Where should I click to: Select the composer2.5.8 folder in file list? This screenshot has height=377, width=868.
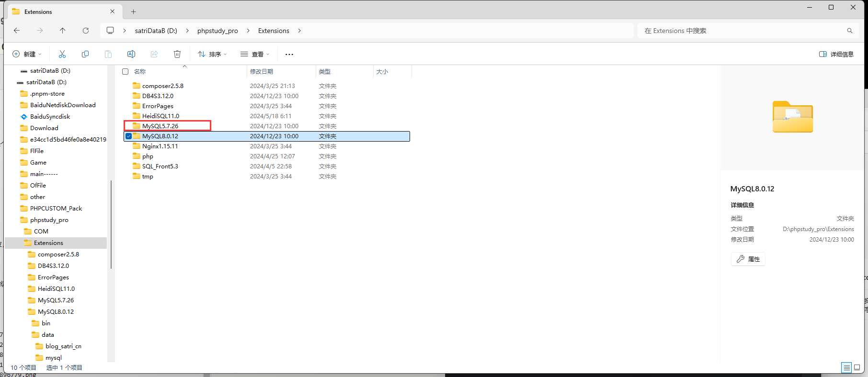163,86
